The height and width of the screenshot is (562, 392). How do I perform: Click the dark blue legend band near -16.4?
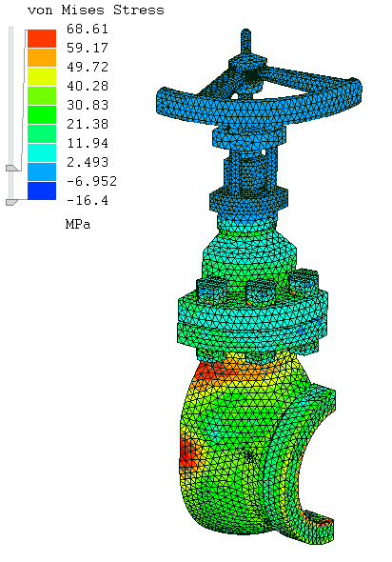click(42, 191)
